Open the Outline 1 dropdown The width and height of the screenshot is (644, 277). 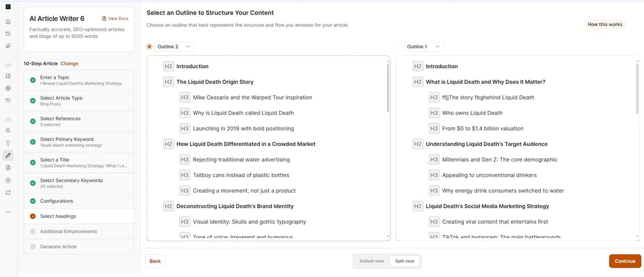click(424, 47)
